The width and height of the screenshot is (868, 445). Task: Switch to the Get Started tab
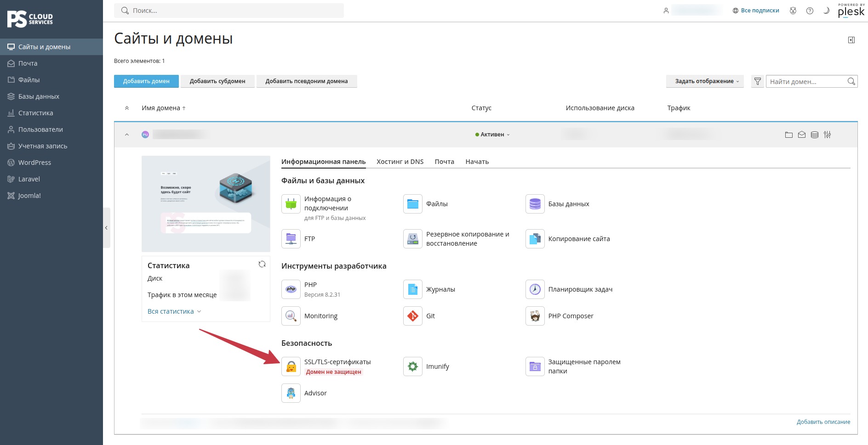[x=477, y=162]
